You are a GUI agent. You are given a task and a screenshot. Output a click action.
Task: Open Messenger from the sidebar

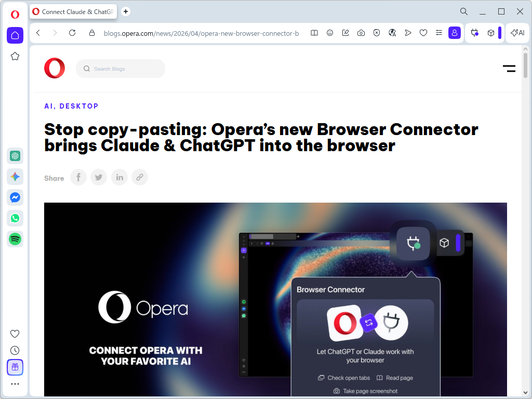click(15, 197)
